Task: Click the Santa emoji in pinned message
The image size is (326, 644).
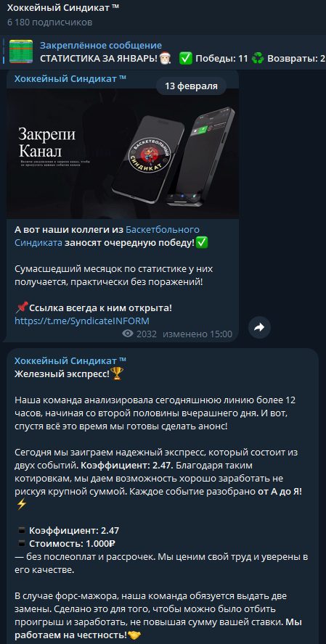Action: [166, 58]
